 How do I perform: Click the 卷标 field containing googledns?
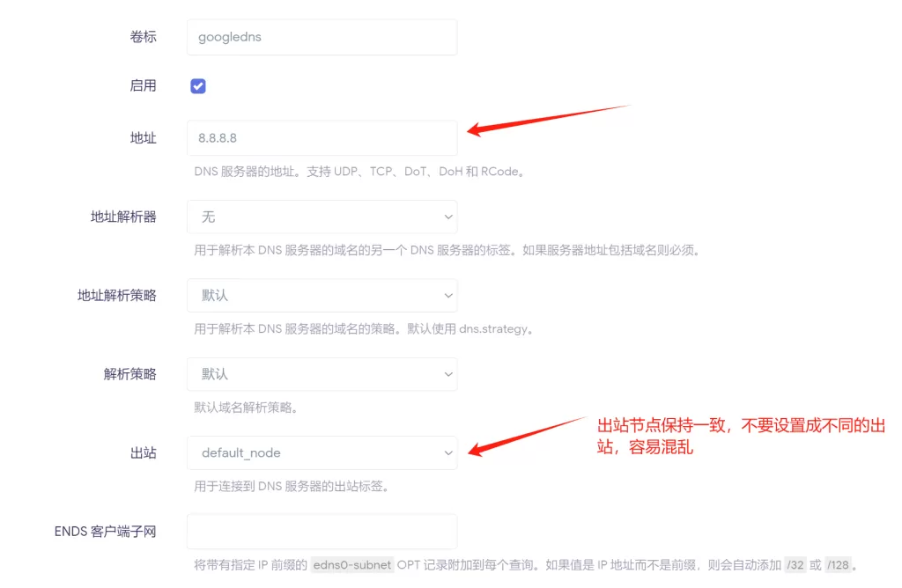point(322,37)
